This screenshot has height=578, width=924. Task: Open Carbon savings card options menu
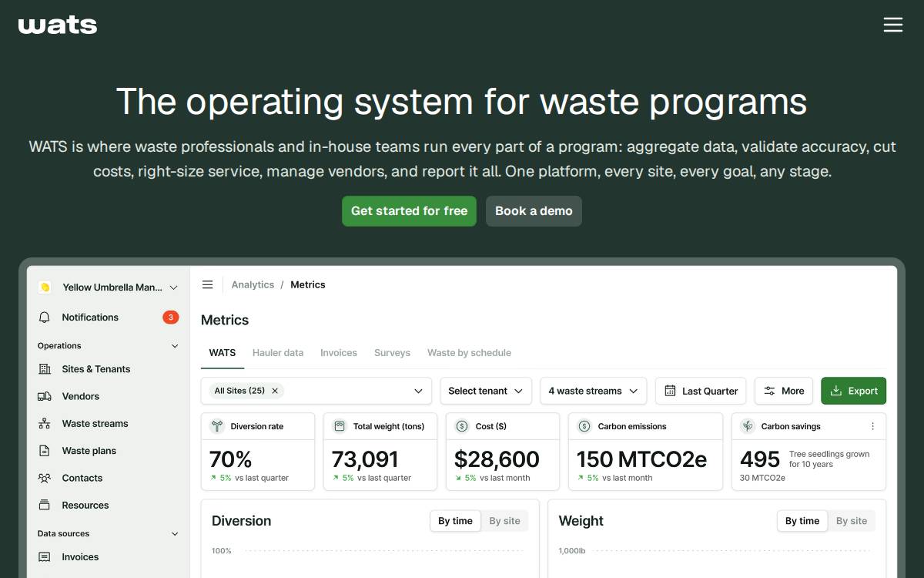872,426
